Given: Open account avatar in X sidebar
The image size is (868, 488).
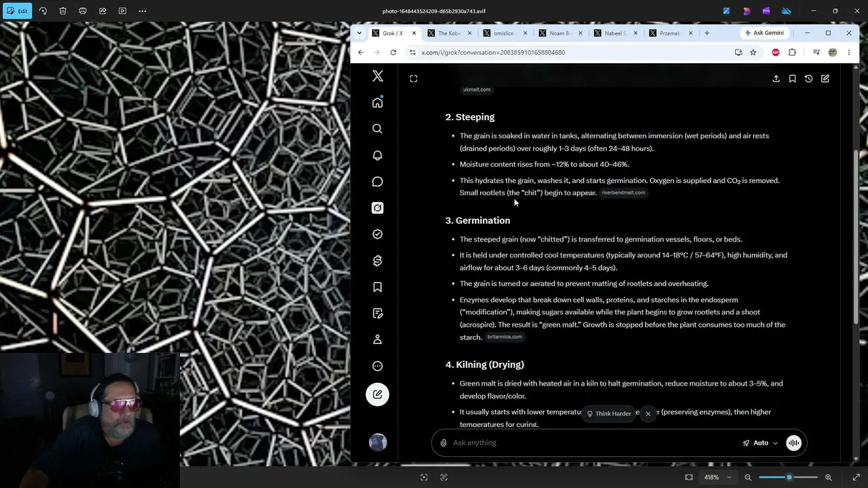Looking at the screenshot, I should 378,443.
